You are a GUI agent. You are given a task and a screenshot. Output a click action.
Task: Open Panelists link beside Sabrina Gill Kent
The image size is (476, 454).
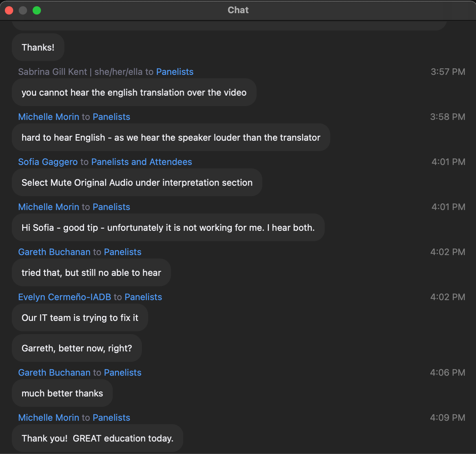click(175, 72)
